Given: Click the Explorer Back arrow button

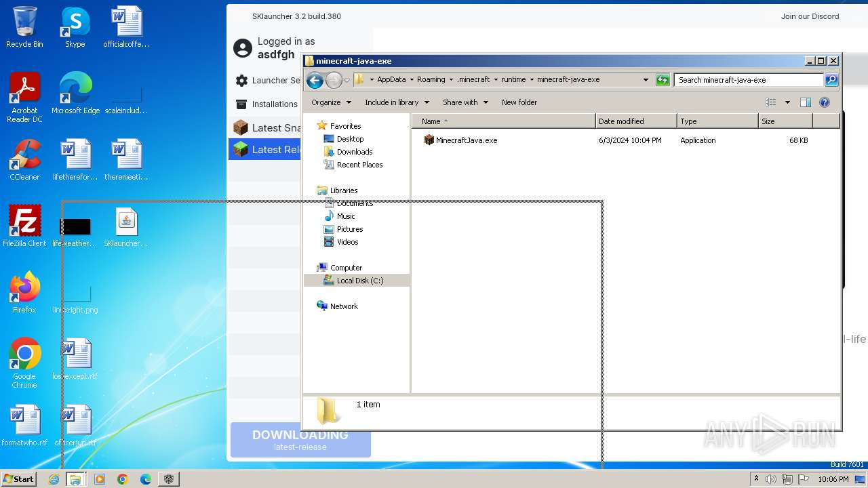Looking at the screenshot, I should point(315,81).
